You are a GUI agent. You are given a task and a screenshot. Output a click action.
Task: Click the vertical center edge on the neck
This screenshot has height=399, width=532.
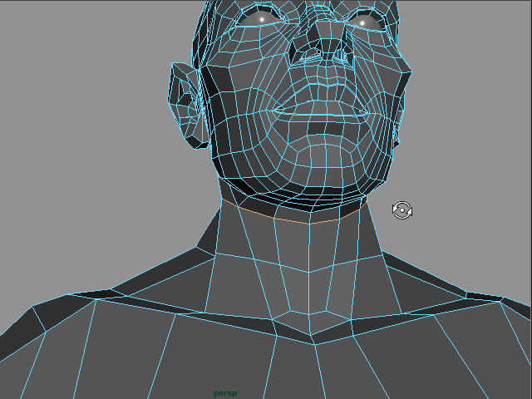click(x=310, y=283)
